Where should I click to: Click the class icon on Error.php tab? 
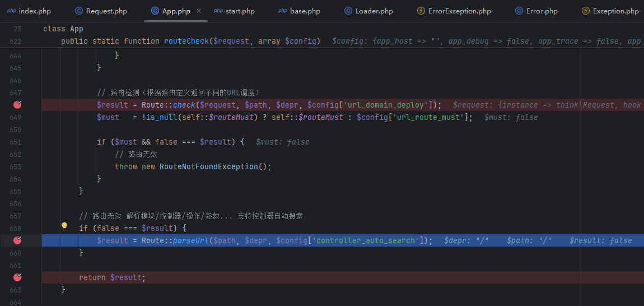[x=519, y=11]
